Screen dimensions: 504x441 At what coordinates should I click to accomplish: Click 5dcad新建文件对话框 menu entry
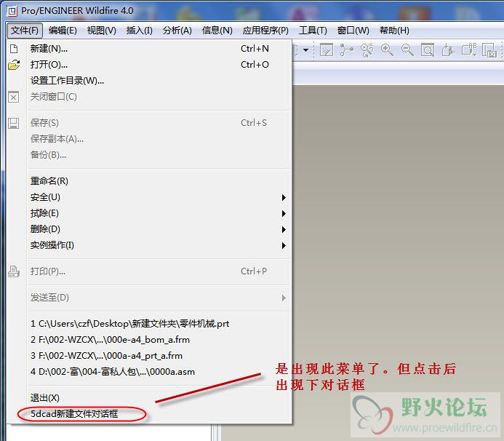[150, 414]
